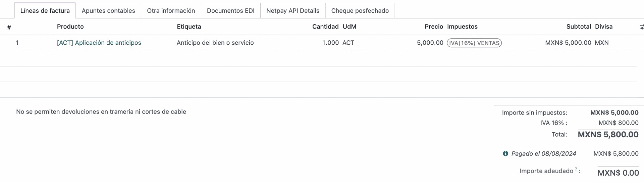Screen dimensions: 644x183
Task: Open the Otra información tab
Action: pos(171,11)
